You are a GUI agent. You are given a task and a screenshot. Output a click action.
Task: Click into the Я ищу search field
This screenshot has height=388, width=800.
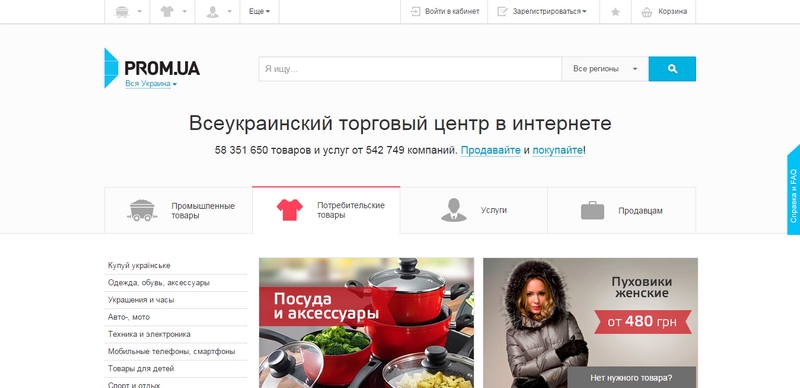pyautogui.click(x=410, y=69)
